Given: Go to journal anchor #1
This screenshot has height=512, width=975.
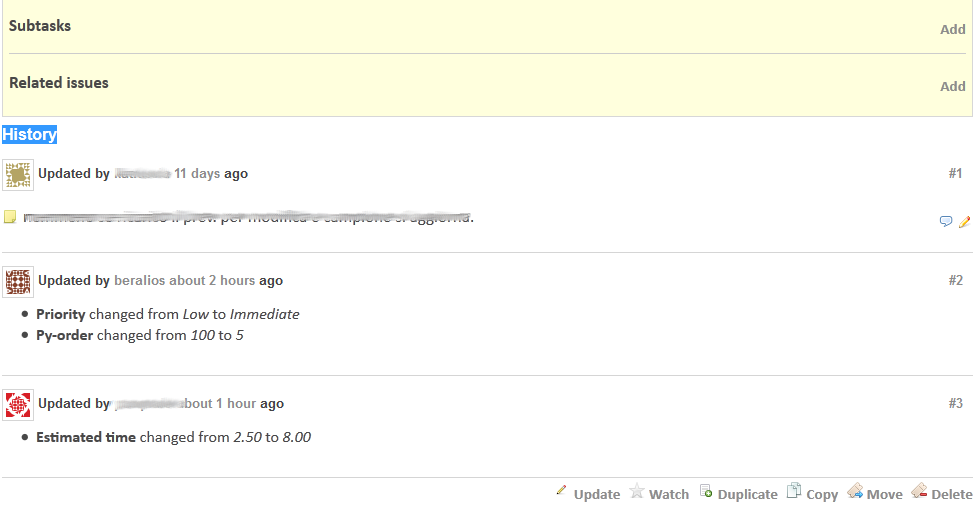Looking at the screenshot, I should [x=955, y=174].
